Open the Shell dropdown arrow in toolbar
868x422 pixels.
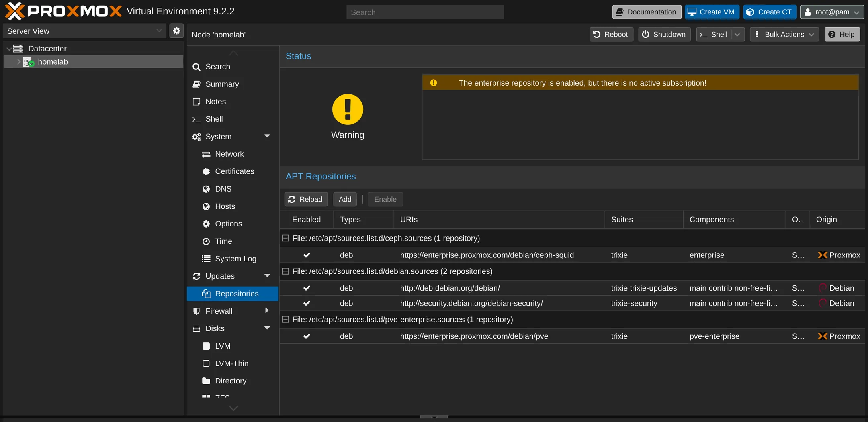tap(737, 35)
